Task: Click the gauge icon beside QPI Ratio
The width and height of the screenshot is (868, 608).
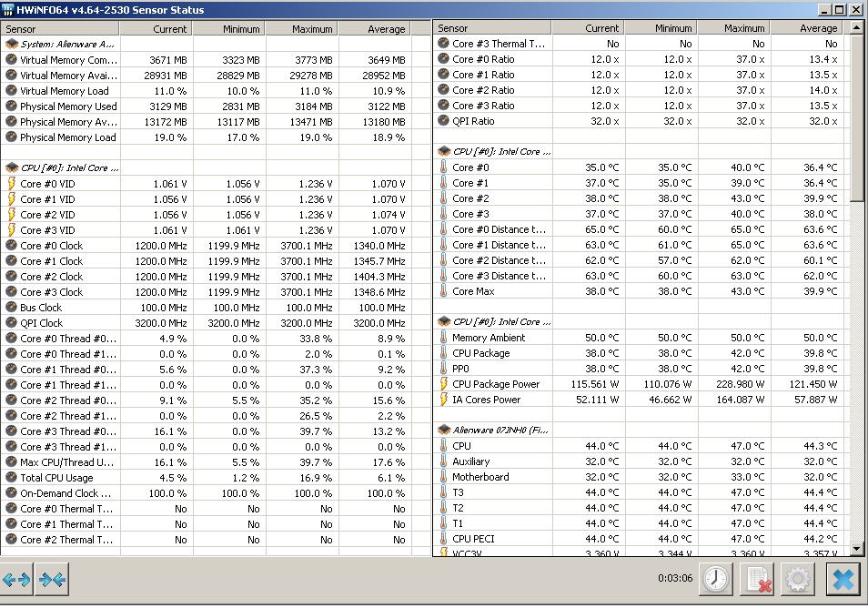Action: 443,121
